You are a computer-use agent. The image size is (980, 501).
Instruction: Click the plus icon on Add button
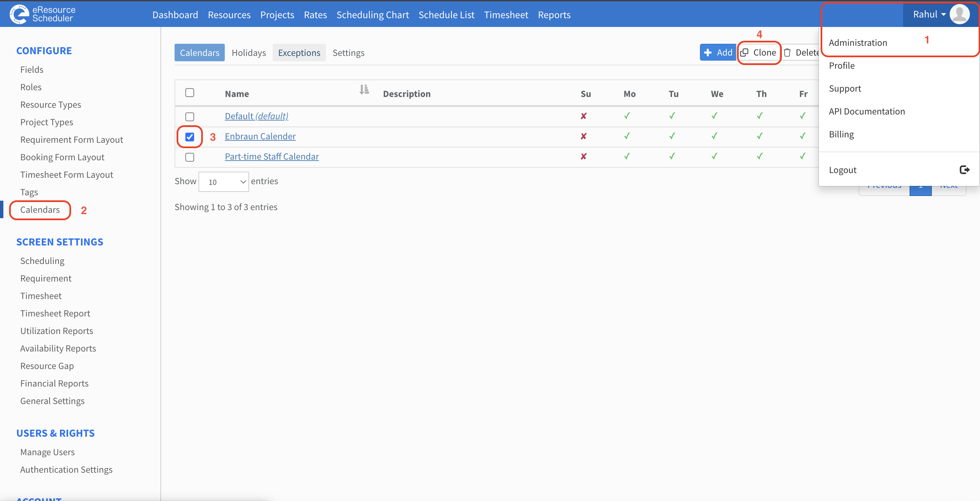point(708,53)
